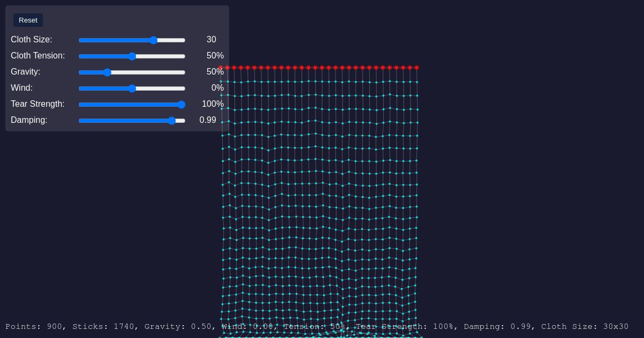Click the far left end of Wind slider track
Image resolution: width=644 pixels, height=338 pixels.
tap(80, 89)
